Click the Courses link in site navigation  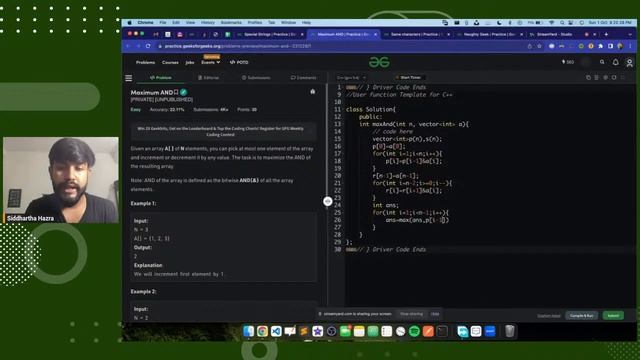coord(170,62)
